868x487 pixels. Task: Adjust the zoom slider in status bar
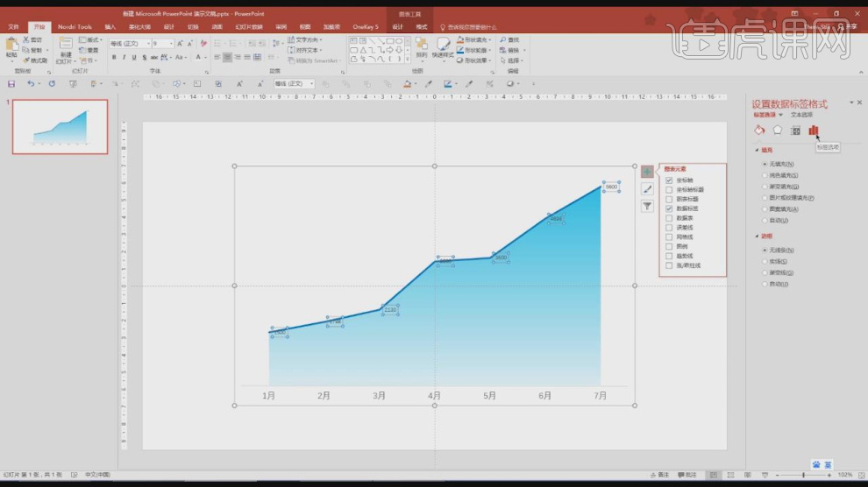tap(803, 475)
